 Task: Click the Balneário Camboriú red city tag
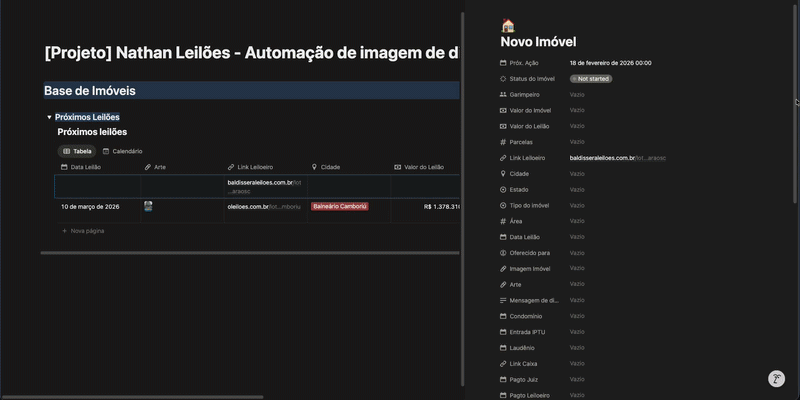tap(340, 206)
